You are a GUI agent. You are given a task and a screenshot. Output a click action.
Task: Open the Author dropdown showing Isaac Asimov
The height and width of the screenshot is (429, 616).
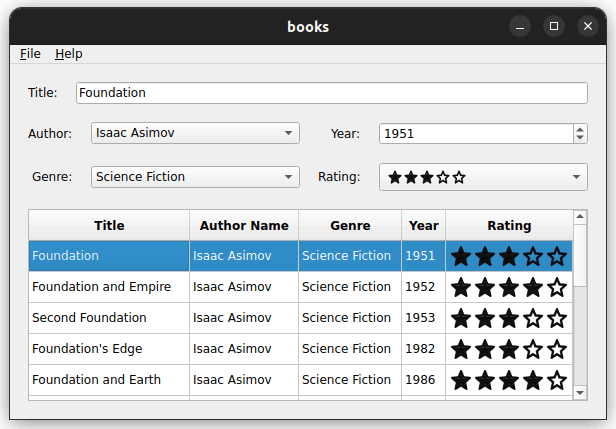click(195, 133)
